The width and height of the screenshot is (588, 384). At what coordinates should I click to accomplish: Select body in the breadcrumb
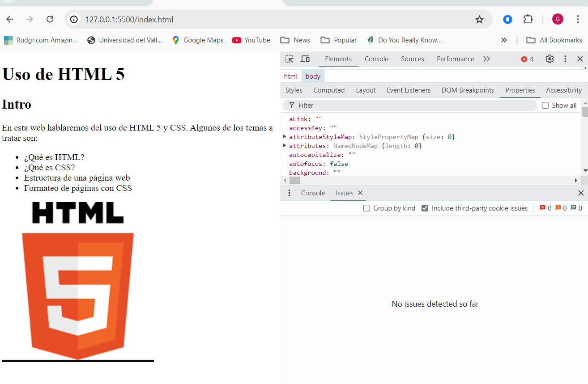pyautogui.click(x=313, y=76)
